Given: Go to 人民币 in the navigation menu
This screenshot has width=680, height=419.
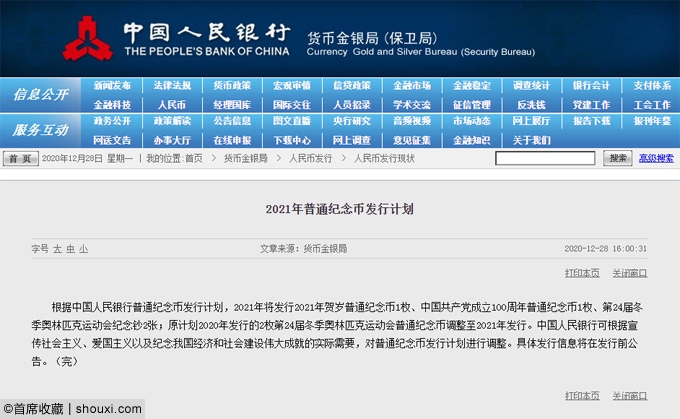Looking at the screenshot, I should 172,105.
